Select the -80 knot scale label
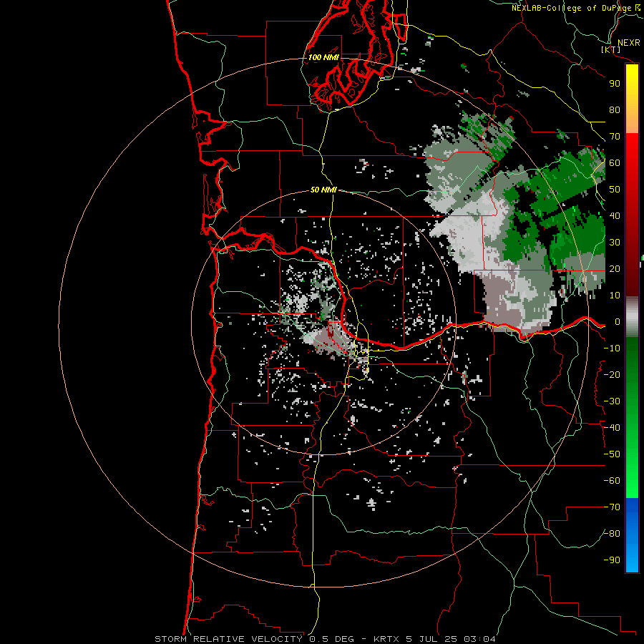Screen dimensions: 644x644 pyautogui.click(x=612, y=534)
